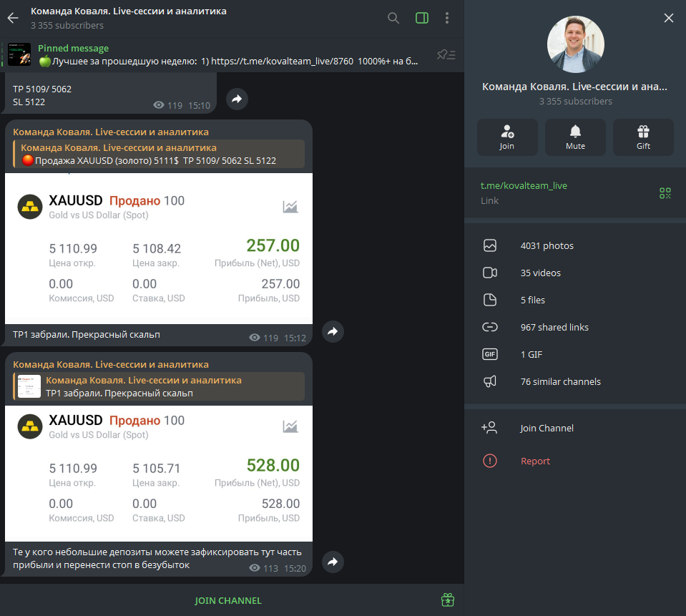
Task: Click the bell icon on Mute
Action: click(x=575, y=131)
